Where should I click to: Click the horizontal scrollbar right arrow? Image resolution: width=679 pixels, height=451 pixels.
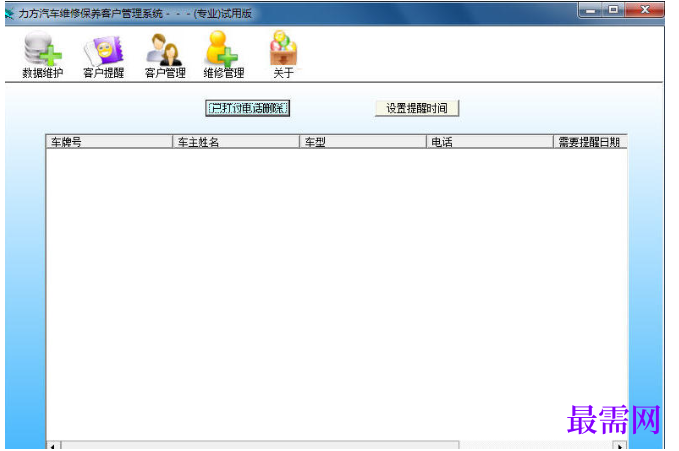coord(620,446)
